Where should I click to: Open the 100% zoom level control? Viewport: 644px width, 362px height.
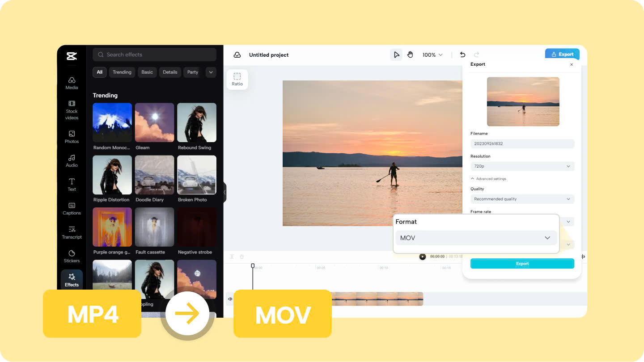pyautogui.click(x=432, y=55)
